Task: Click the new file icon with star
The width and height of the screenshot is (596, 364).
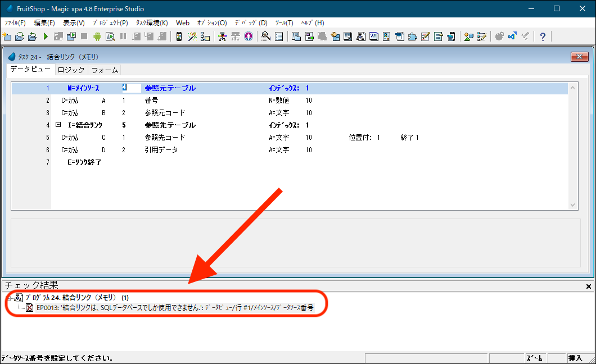Action: (7, 37)
